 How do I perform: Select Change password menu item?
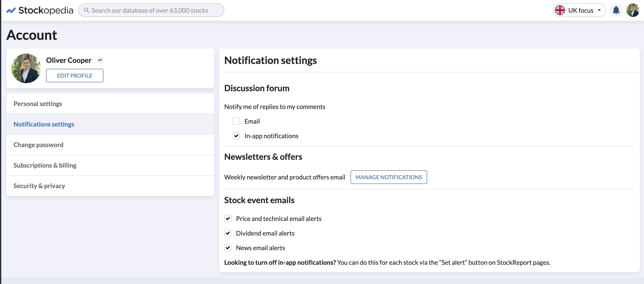[x=38, y=145]
